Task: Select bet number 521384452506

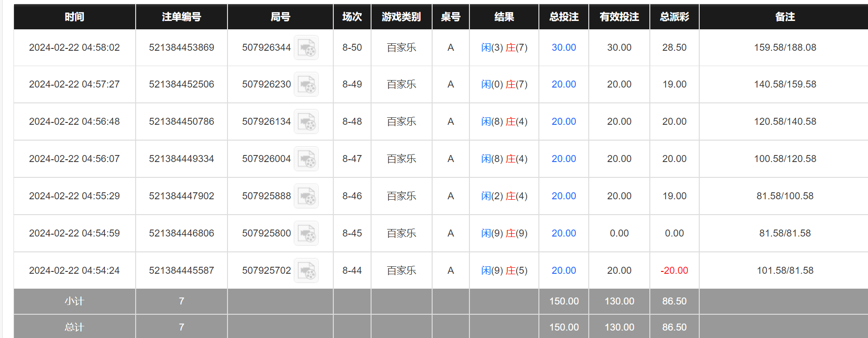Action: 181,84
